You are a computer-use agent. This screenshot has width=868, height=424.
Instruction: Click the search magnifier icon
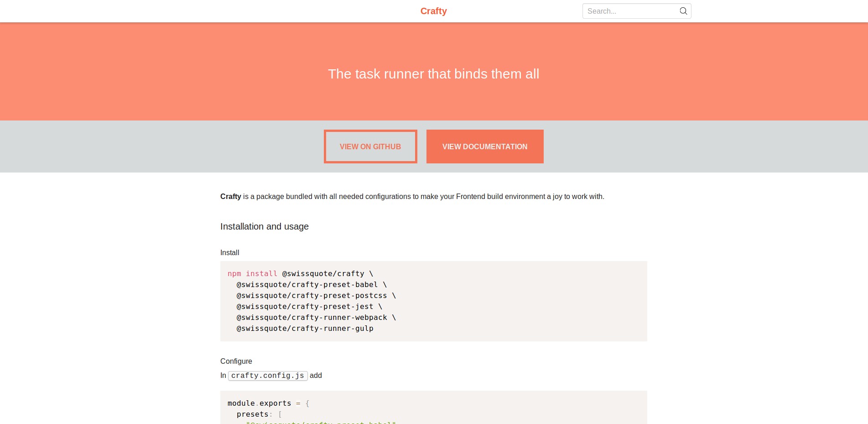pos(683,11)
